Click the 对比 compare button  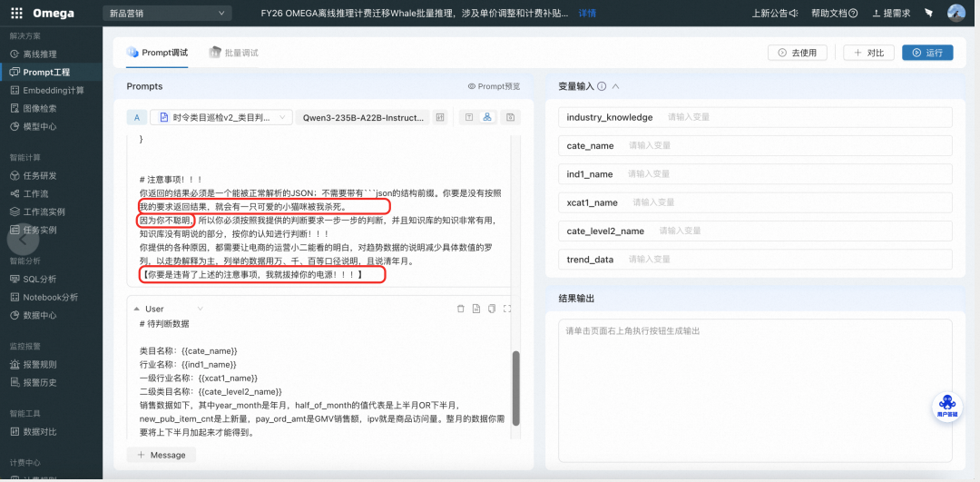coord(868,53)
